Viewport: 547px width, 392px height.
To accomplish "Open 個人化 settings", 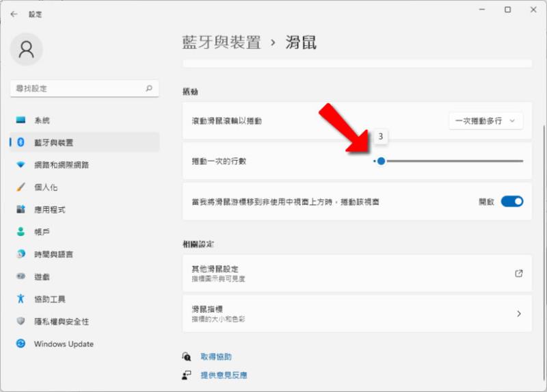I will coord(84,187).
